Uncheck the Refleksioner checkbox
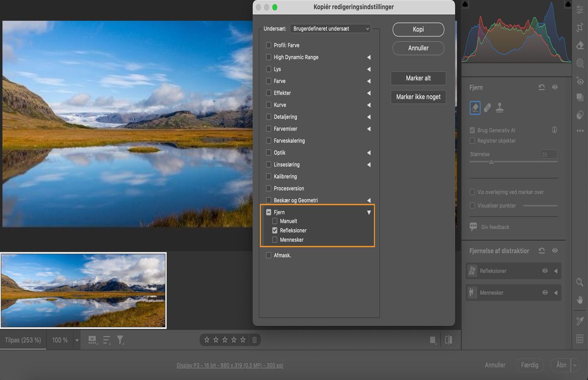The image size is (588, 380). pyautogui.click(x=275, y=230)
